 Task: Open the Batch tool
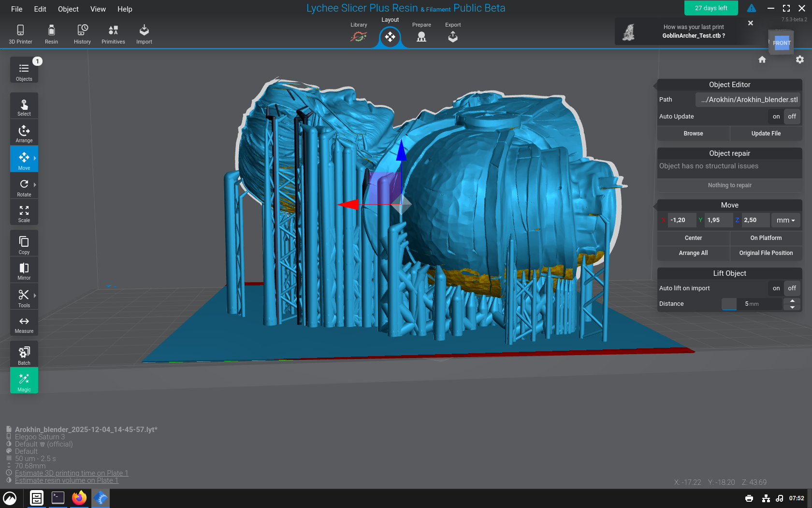click(24, 355)
